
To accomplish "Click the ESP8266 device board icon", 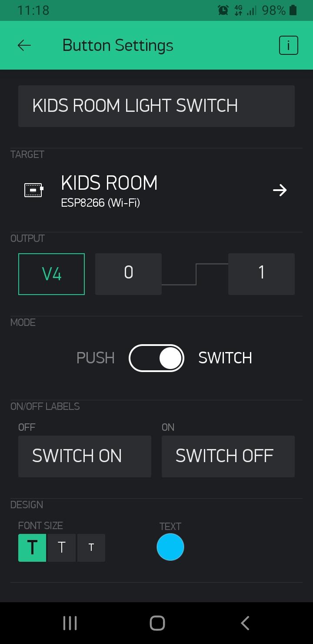I will [x=34, y=190].
